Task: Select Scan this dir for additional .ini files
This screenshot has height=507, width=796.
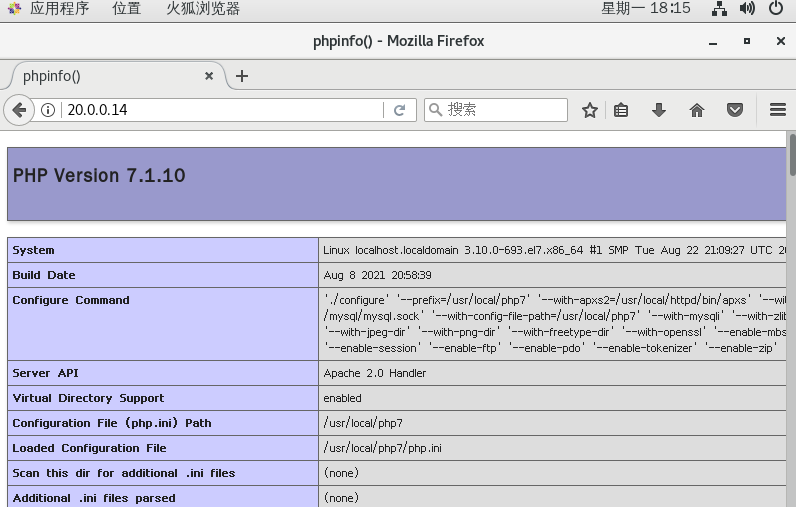Action: coord(124,473)
